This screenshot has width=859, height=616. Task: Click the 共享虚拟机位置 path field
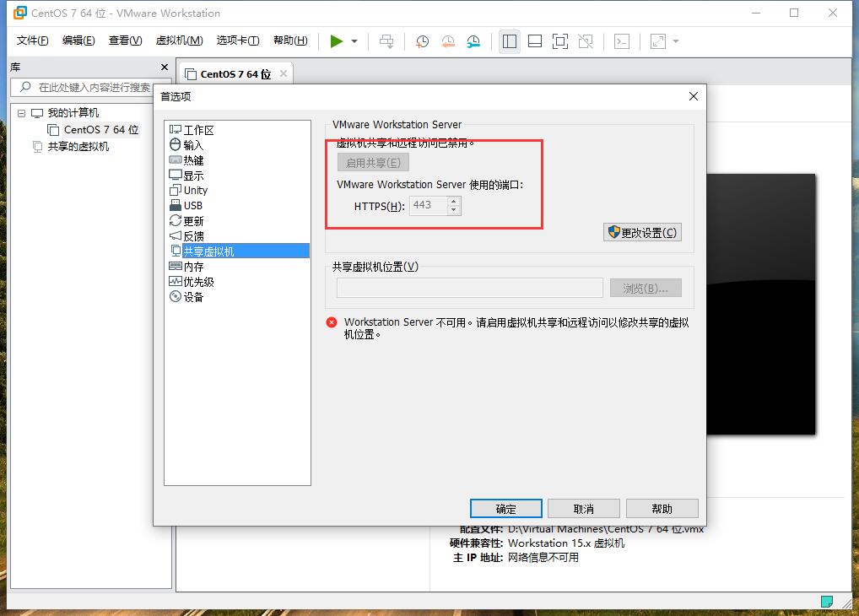470,289
